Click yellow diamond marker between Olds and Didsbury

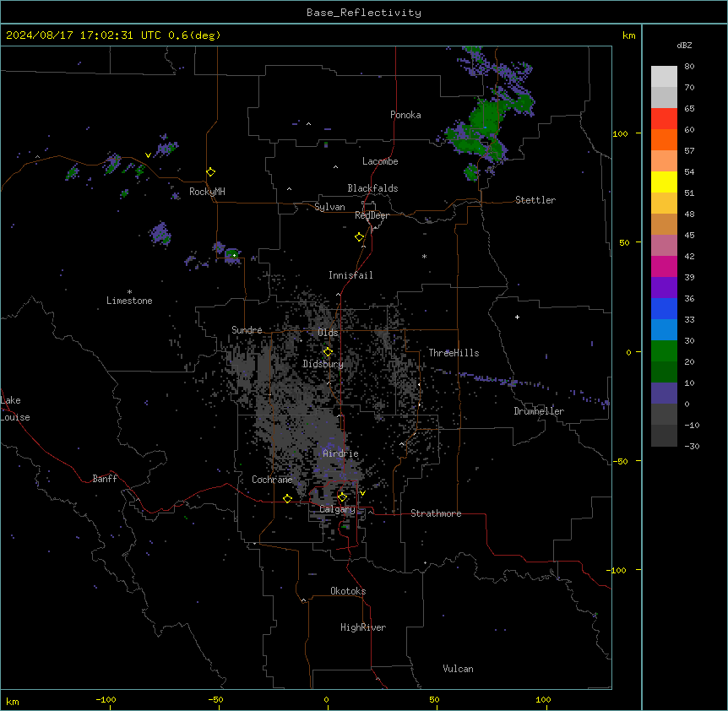tap(328, 352)
